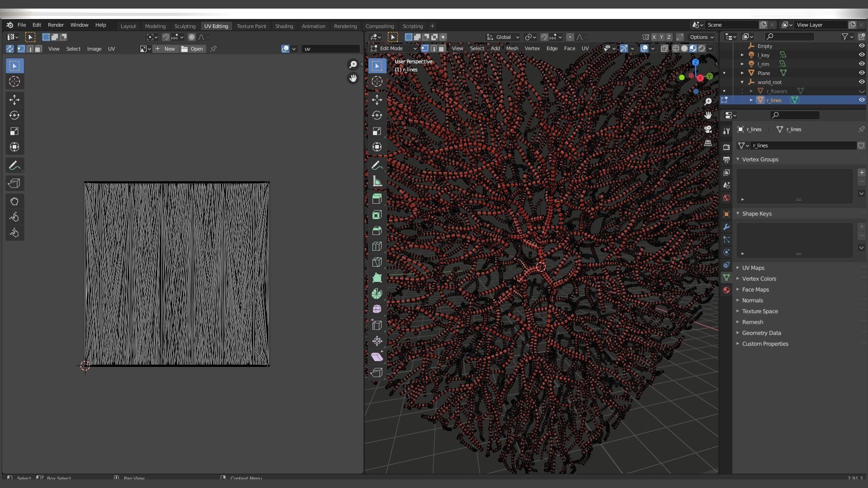
Task: Toggle Z mirror axis in 3D viewport header
Action: tap(669, 37)
